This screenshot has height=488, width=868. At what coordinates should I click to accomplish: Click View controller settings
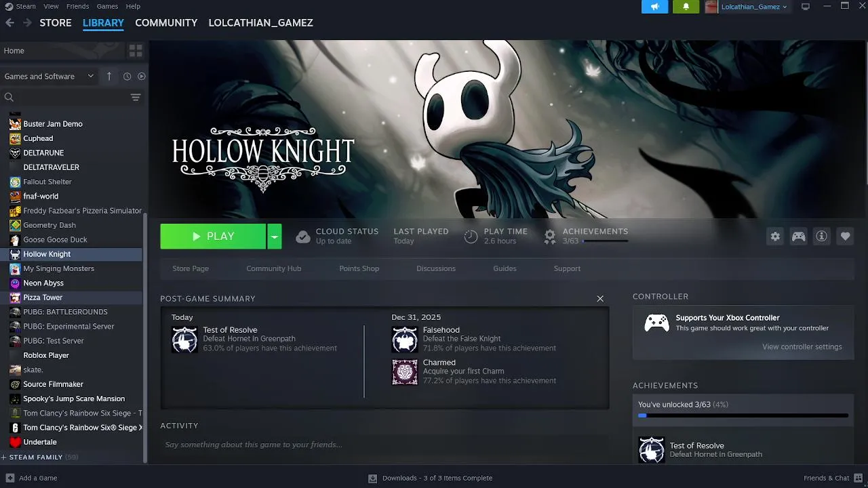tap(802, 347)
